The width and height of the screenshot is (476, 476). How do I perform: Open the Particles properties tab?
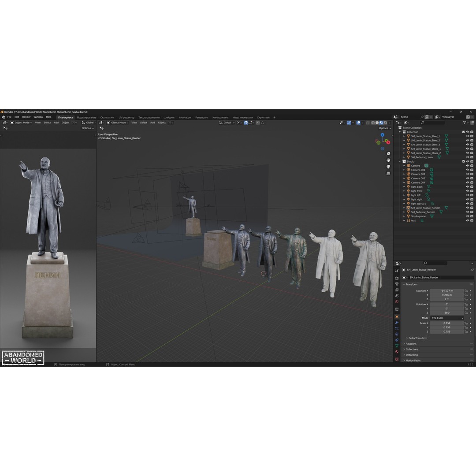(397, 328)
